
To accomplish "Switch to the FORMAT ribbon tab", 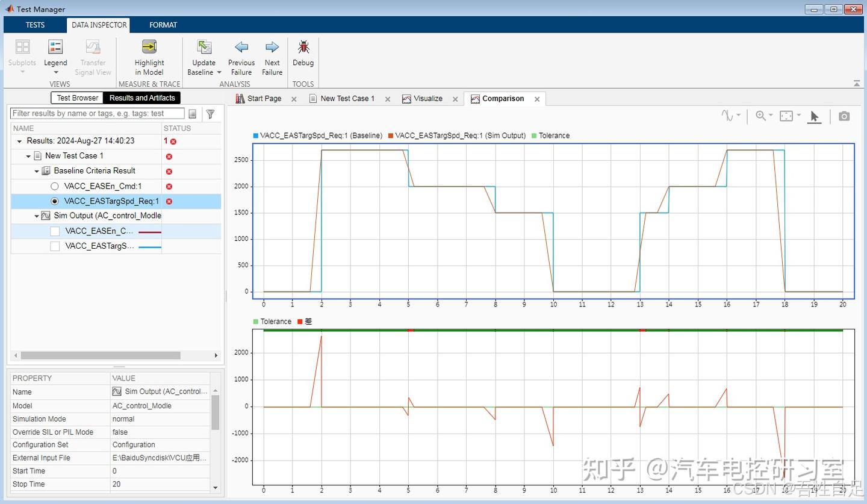I will pos(163,25).
